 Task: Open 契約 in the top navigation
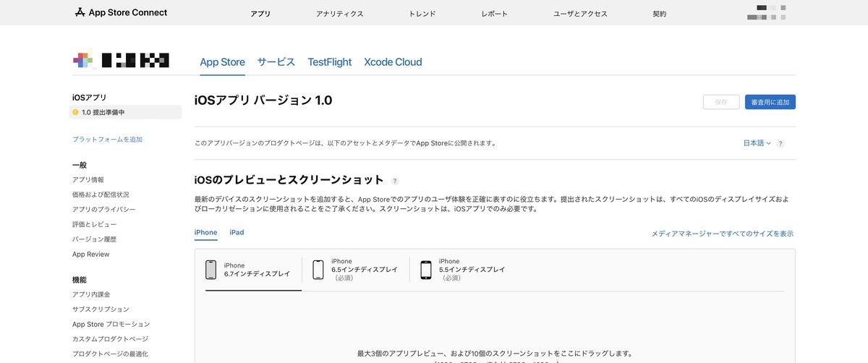660,14
